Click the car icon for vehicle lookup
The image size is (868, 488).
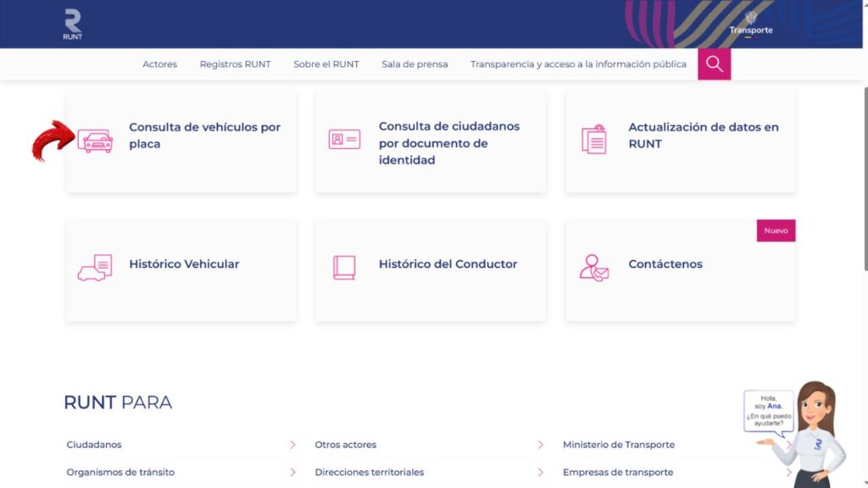(95, 140)
